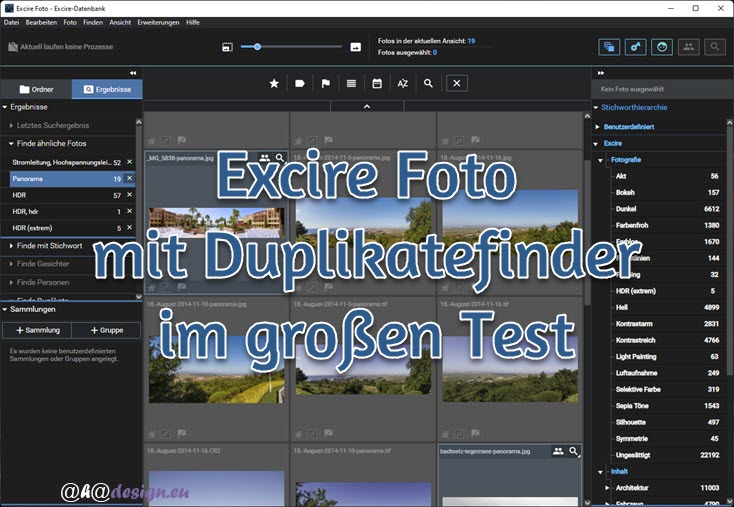The image size is (734, 507).
Task: Open the Finden menu
Action: (93, 22)
